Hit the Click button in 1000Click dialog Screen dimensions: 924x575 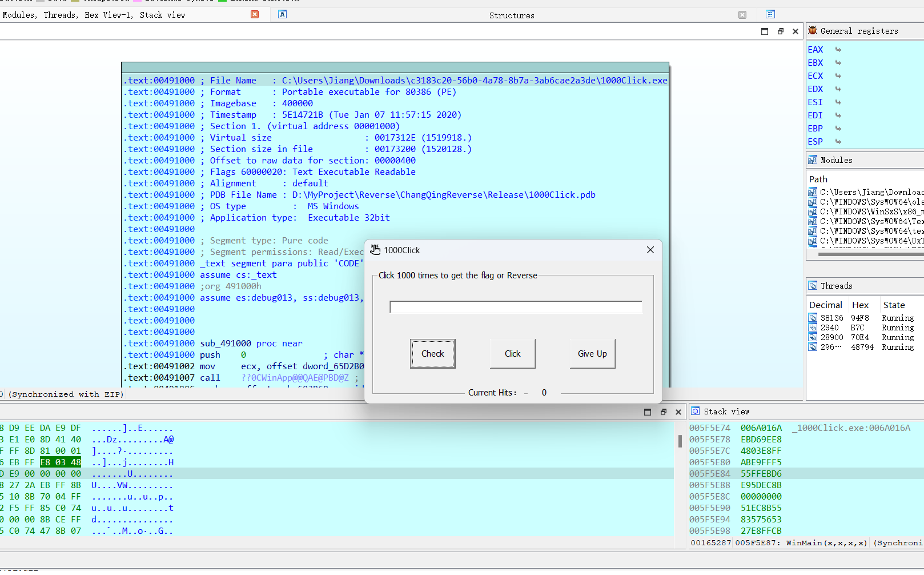coord(512,354)
